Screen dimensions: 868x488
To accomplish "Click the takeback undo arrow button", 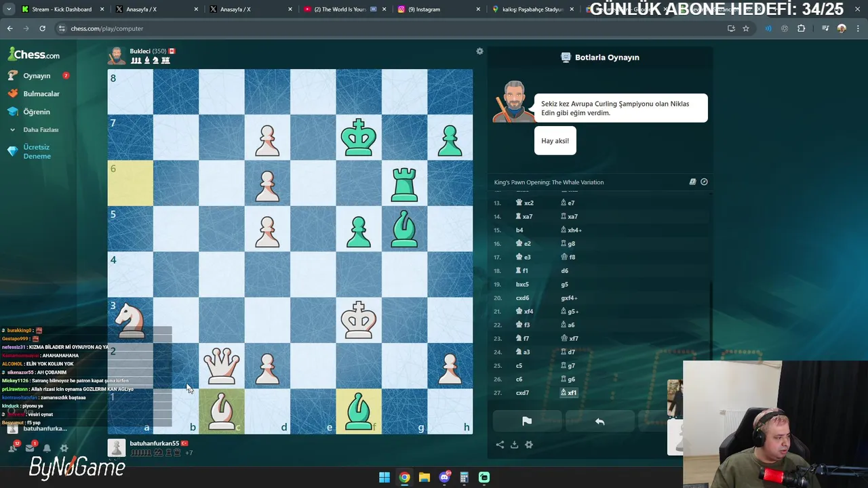I will pos(599,421).
